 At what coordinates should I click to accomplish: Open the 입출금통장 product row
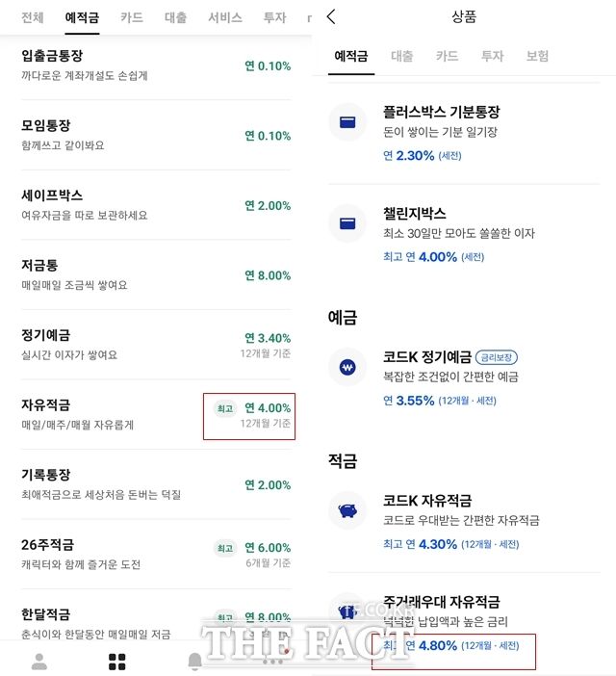(154, 65)
